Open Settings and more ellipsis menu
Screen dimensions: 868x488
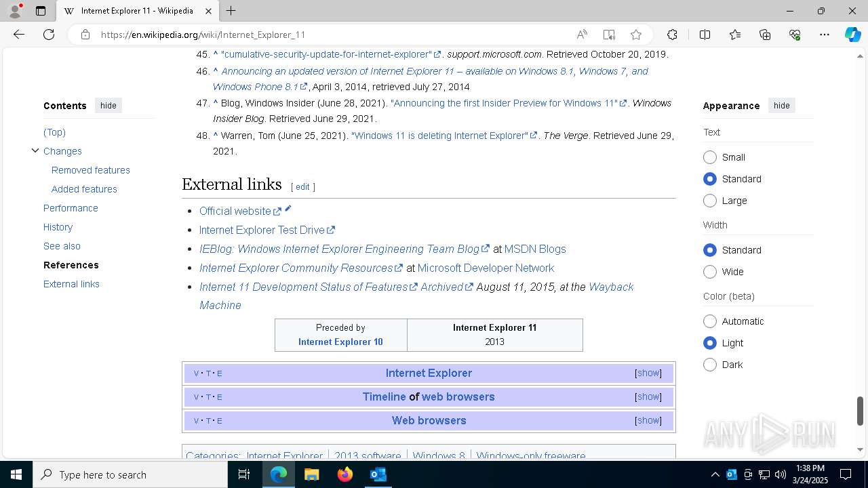click(x=825, y=35)
